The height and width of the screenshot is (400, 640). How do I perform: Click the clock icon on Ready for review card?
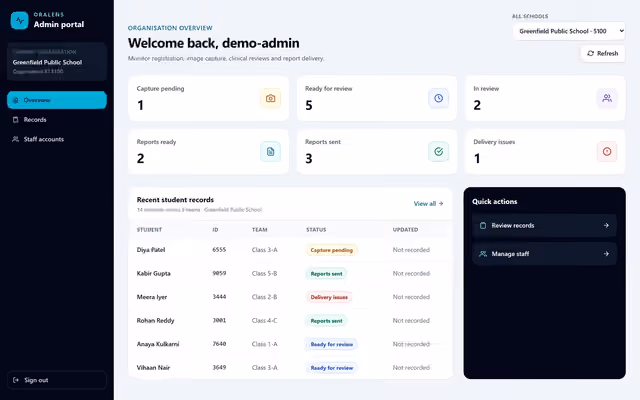pos(438,98)
